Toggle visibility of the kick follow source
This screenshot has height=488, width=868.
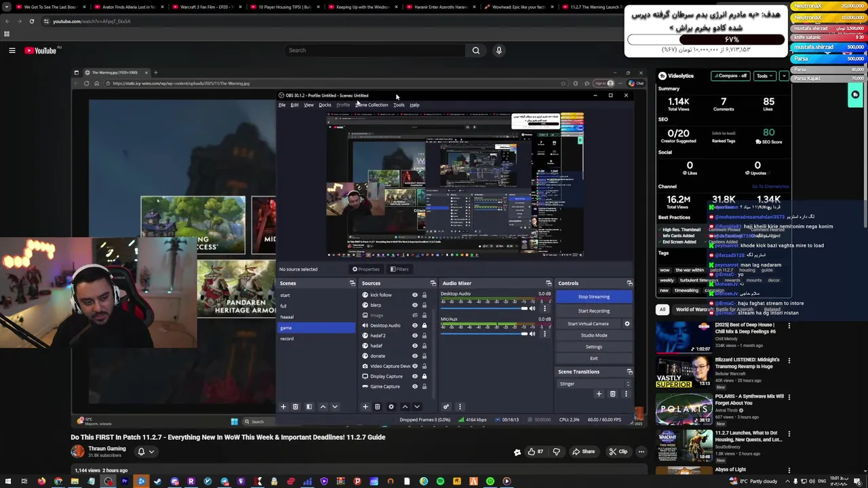click(x=415, y=295)
